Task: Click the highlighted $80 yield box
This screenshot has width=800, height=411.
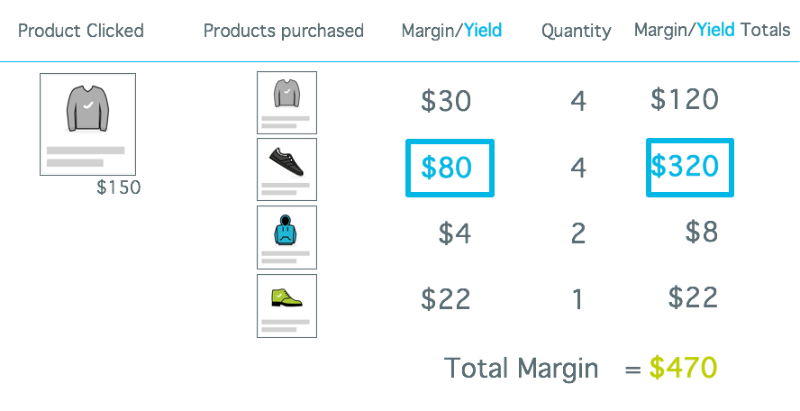Action: [x=449, y=168]
